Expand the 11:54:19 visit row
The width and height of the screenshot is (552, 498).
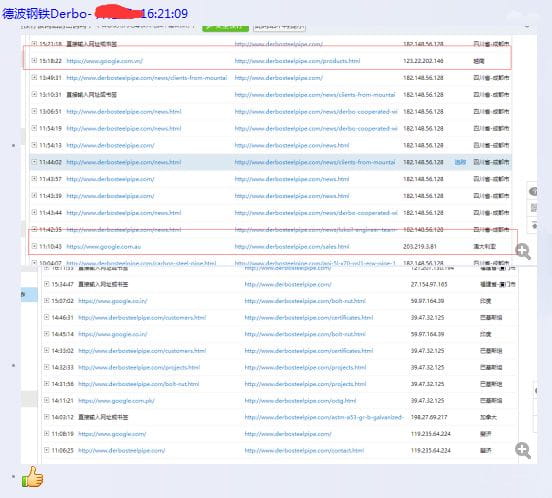34,128
